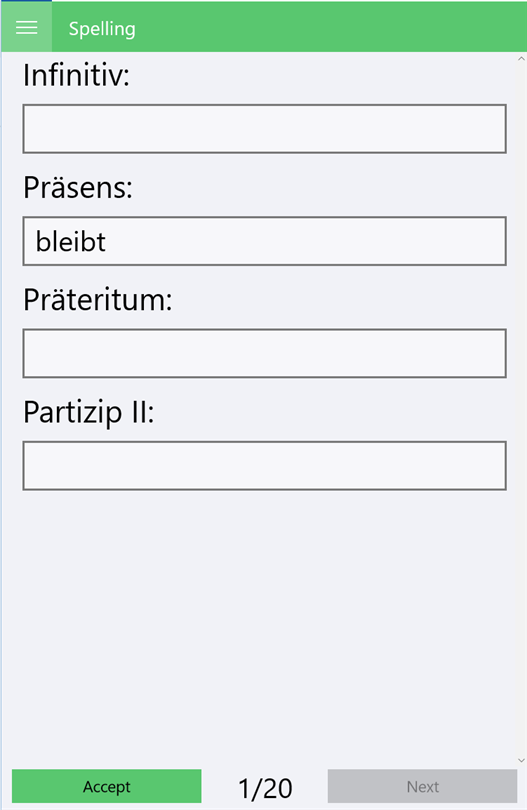
Task: Click the Spelling page title
Action: 102,29
